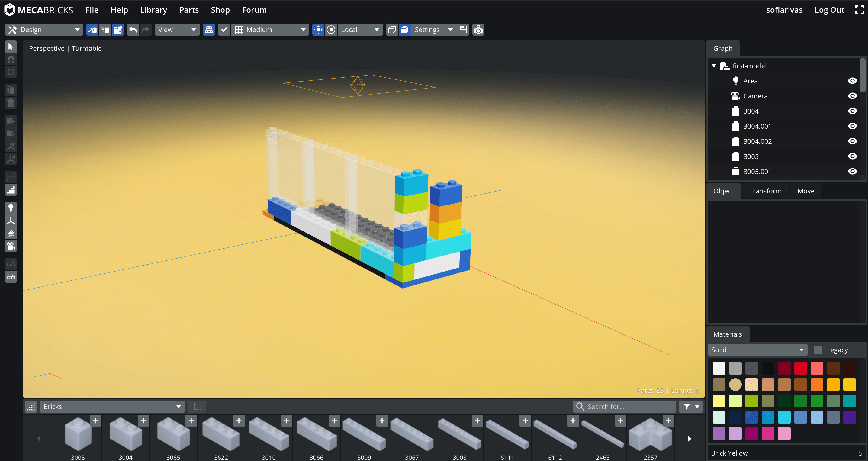Toggle visibility of part 3004.001
Viewport: 868px width, 461px height.
[x=853, y=126]
